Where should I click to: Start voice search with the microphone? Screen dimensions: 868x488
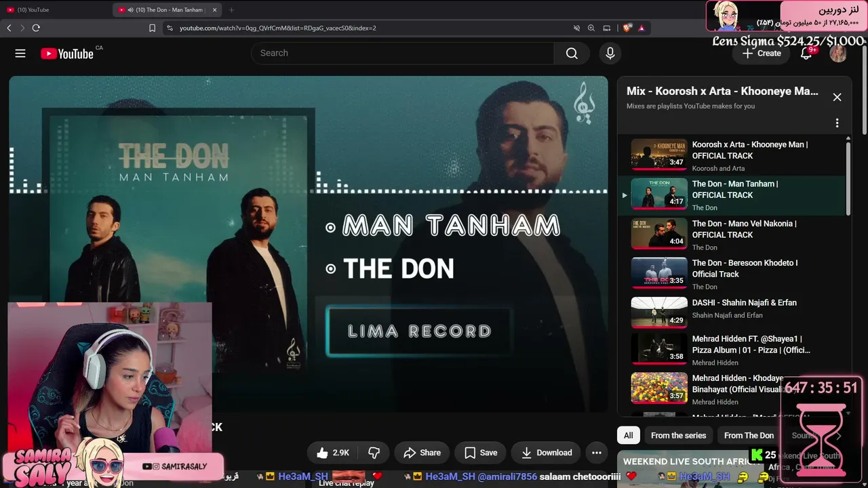(x=610, y=54)
